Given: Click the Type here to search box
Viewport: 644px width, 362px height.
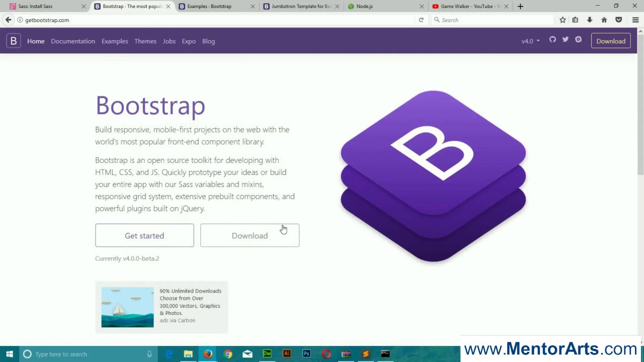Looking at the screenshot, I should point(88,354).
